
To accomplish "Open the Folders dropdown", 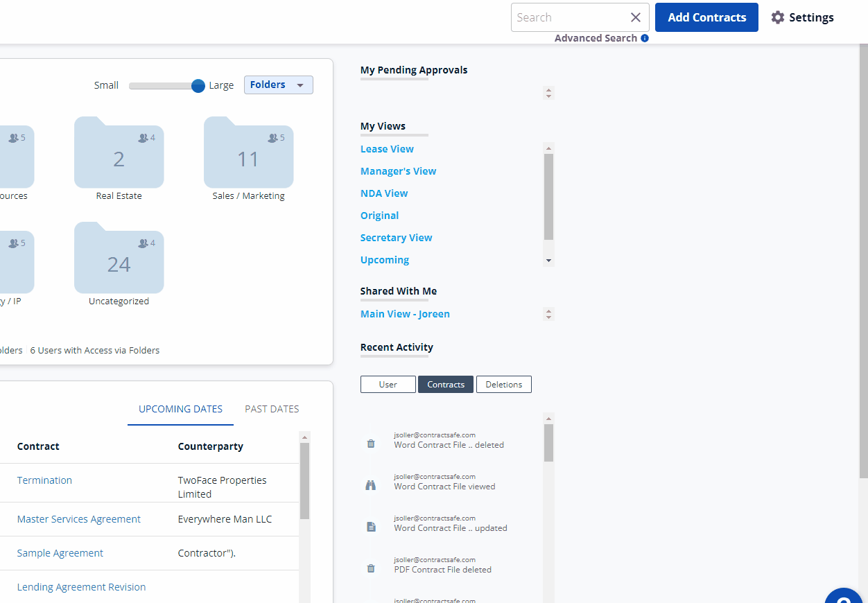I will point(279,85).
